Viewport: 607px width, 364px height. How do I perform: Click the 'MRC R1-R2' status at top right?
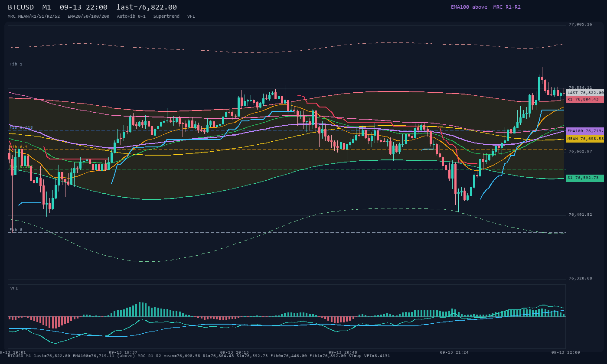pyautogui.click(x=507, y=7)
